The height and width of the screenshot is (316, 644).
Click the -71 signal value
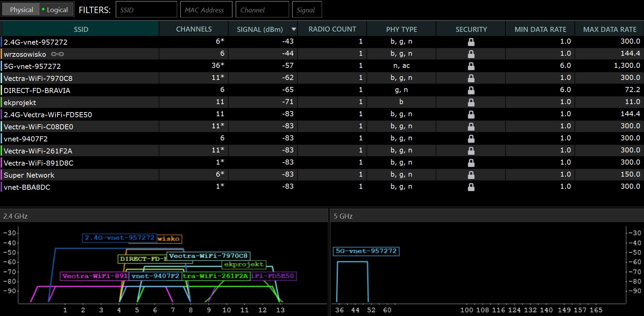[x=288, y=102]
